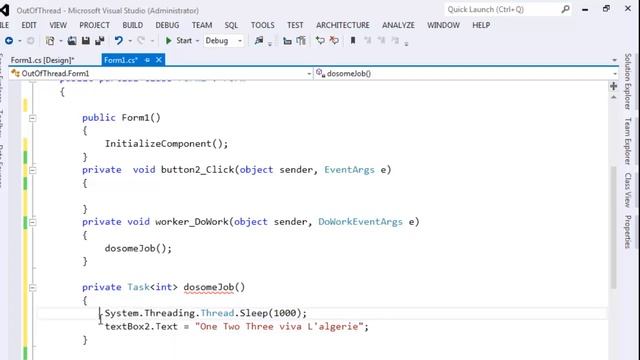Image resolution: width=640 pixels, height=360 pixels.
Task: Click the New Project toolbar icon
Action: (50, 40)
